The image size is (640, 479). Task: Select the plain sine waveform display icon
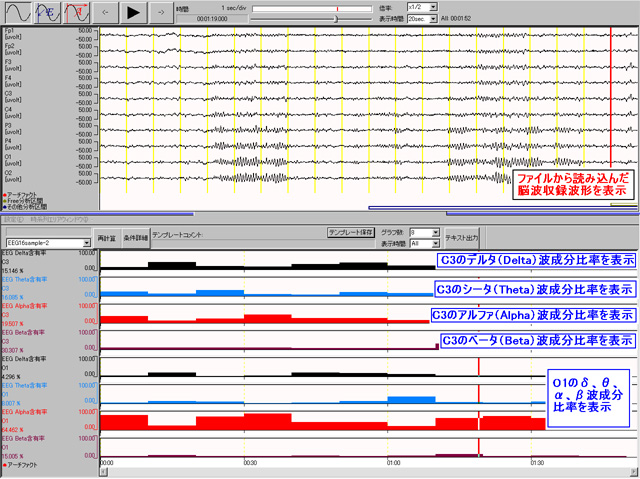tap(18, 12)
